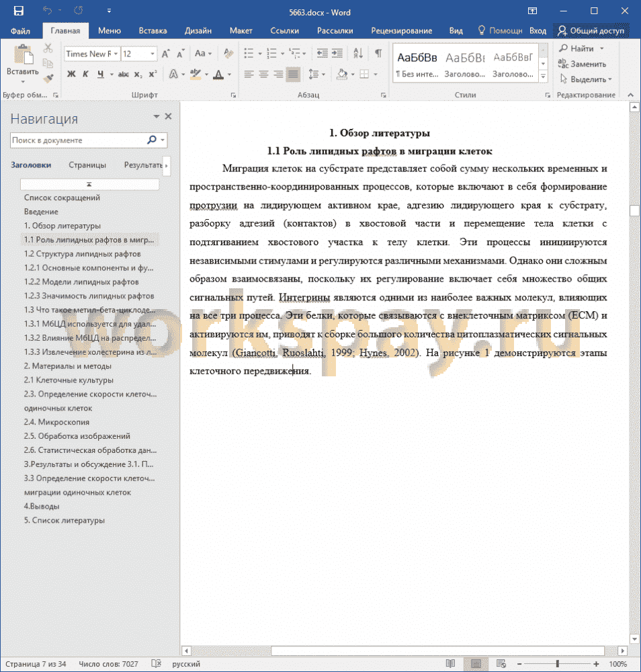Viewport: 641px width, 672px height.
Task: Switch to the Страницы tab in Navigation
Action: pyautogui.click(x=87, y=165)
